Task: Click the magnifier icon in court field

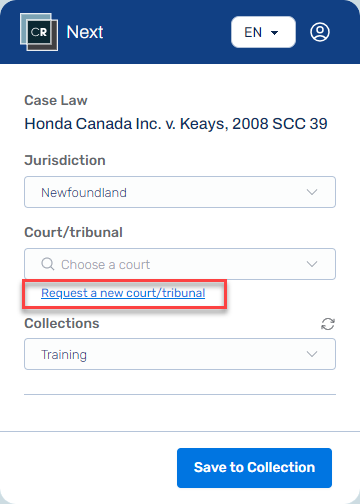Action: click(48, 264)
